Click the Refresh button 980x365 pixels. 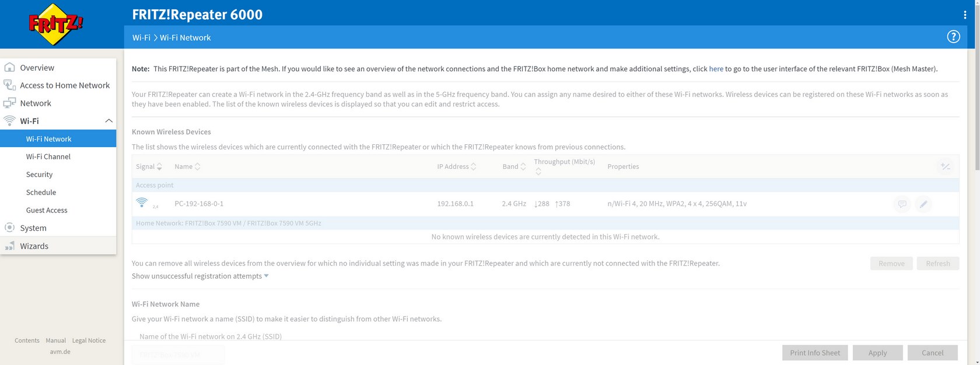point(938,263)
